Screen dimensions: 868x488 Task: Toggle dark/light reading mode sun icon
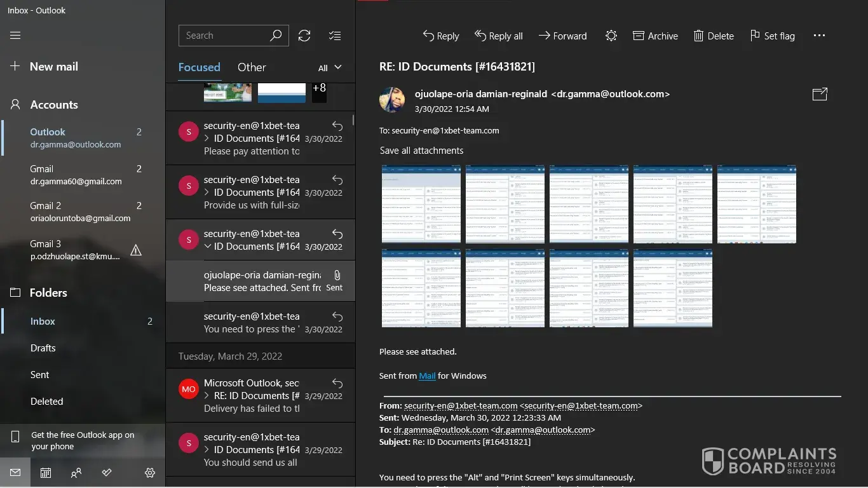[x=611, y=36]
